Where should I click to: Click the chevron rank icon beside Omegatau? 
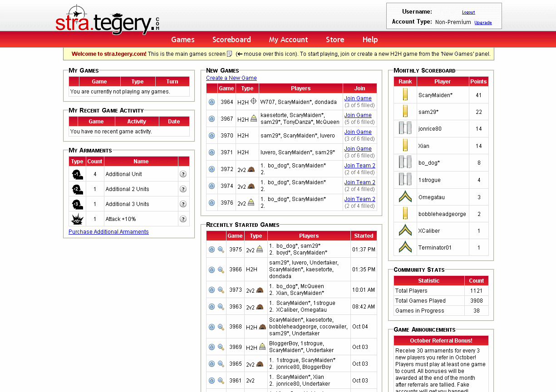(x=405, y=196)
